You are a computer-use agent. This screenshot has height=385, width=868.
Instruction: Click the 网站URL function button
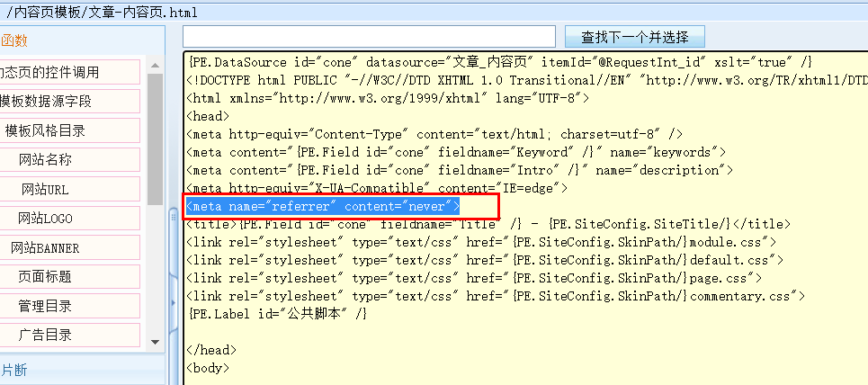point(45,190)
